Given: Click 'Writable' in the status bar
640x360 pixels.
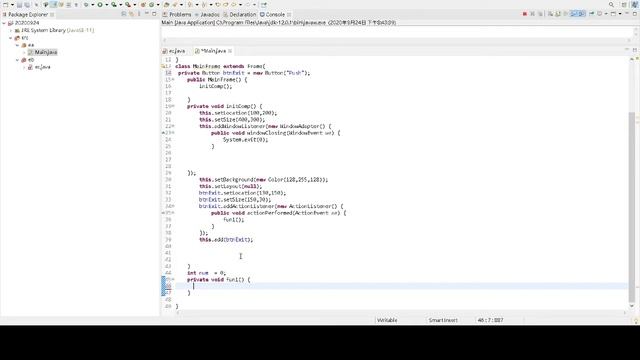Looking at the screenshot, I should pos(387,320).
